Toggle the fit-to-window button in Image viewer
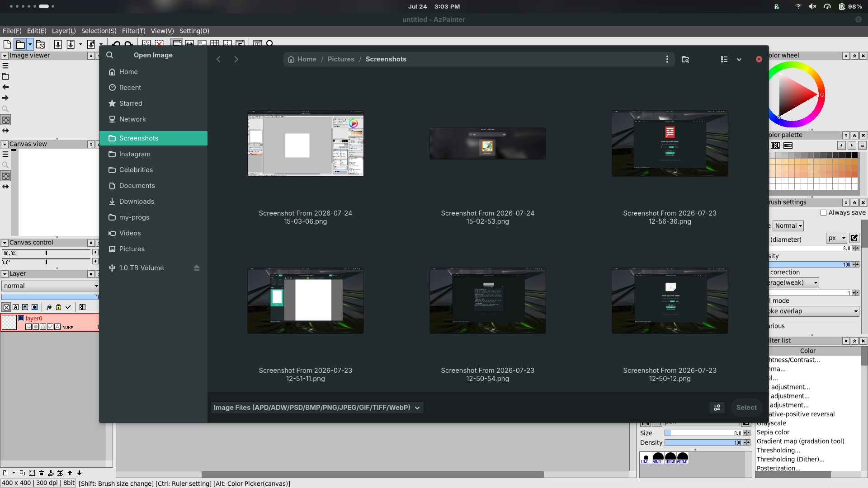 (6, 120)
